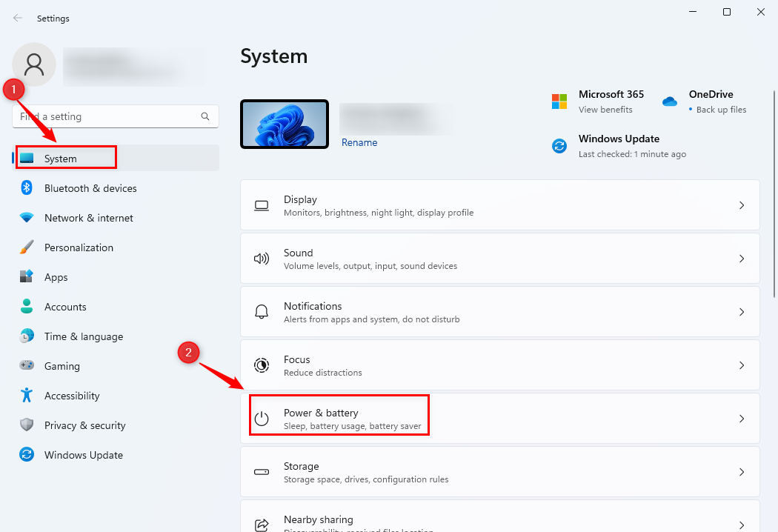Screen dimensions: 778x532
Task: Click the Privacy & security shield icon
Action: click(x=27, y=425)
